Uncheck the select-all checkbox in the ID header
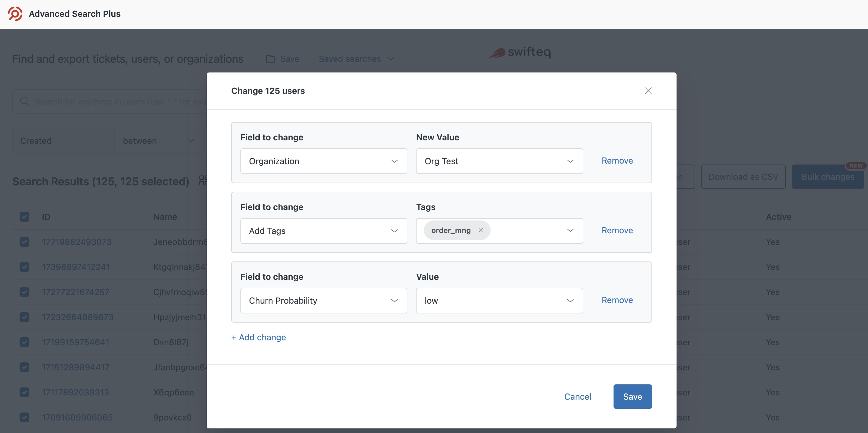Screen dimensions: 868x433 coord(24,217)
